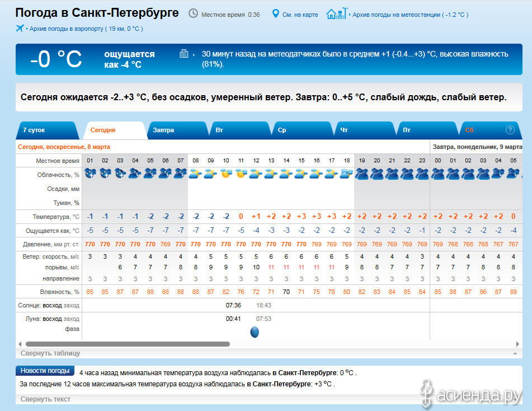This screenshot has width=532, height=411.
Task: Click the cloud icon at hour 19
Action: pyautogui.click(x=362, y=174)
